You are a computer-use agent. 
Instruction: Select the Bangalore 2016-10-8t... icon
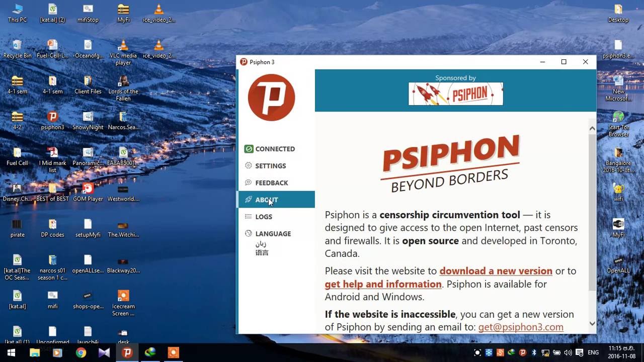click(x=618, y=160)
